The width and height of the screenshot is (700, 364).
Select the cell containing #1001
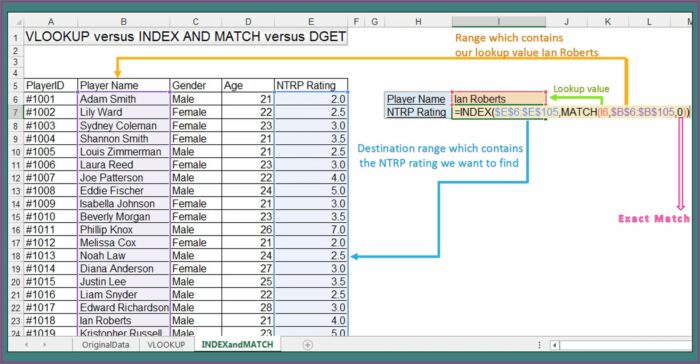pos(50,99)
